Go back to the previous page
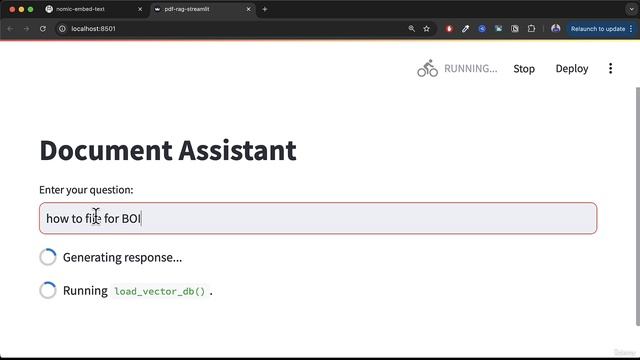Viewport: 640px width, 360px height. pos(10,29)
